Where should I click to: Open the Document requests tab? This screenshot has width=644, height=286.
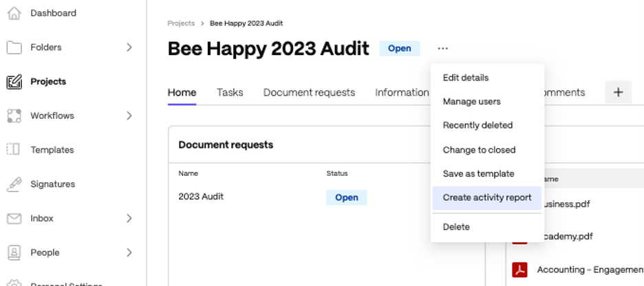click(x=309, y=93)
